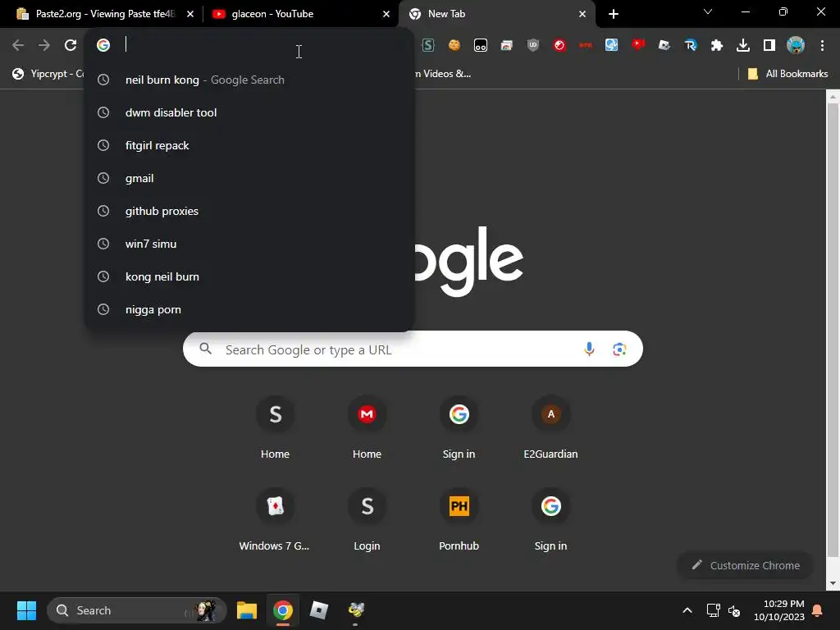The height and width of the screenshot is (630, 840).
Task: Click the stacked-windows extension icon
Action: 507,45
